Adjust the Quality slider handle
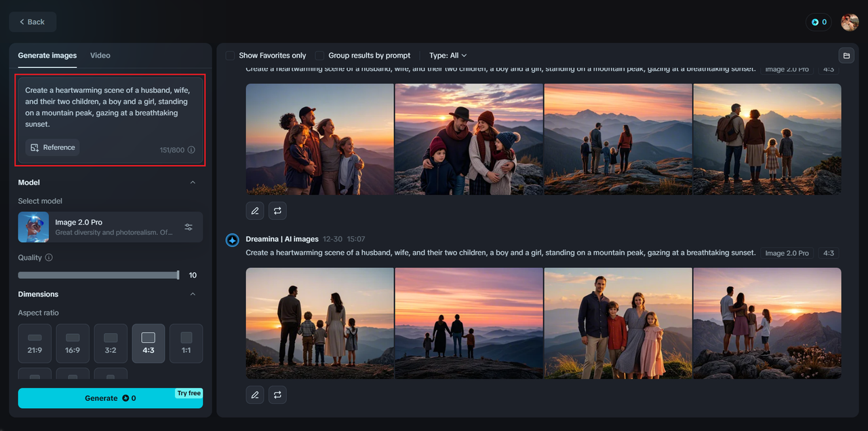Viewport: 868px width, 431px height. click(178, 275)
